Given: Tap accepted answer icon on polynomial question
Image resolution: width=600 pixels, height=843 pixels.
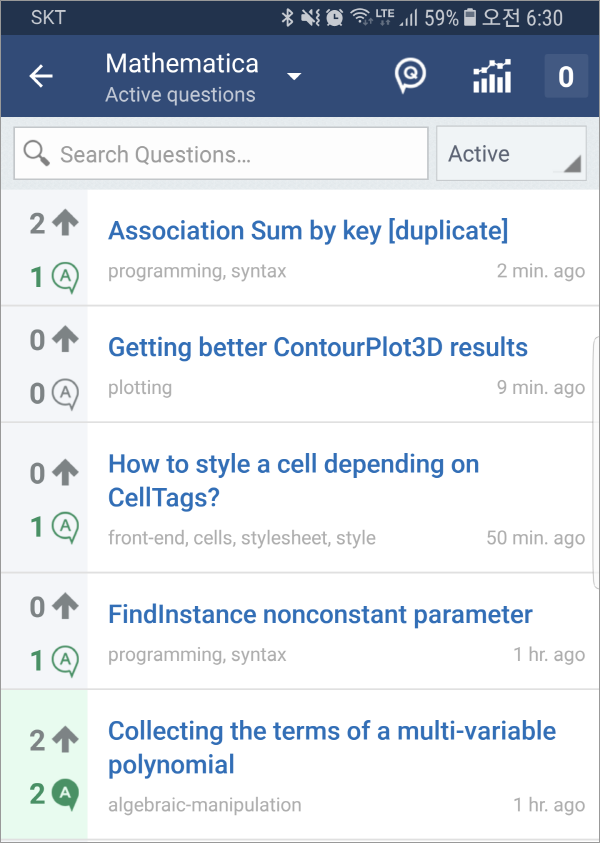Looking at the screenshot, I should pyautogui.click(x=66, y=794).
